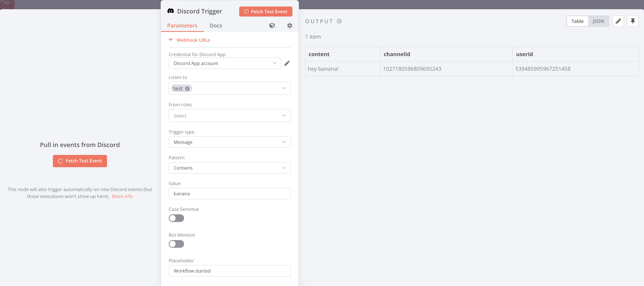The image size is (644, 286).
Task: Remove the 'test' channel tag
Action: (x=187, y=88)
